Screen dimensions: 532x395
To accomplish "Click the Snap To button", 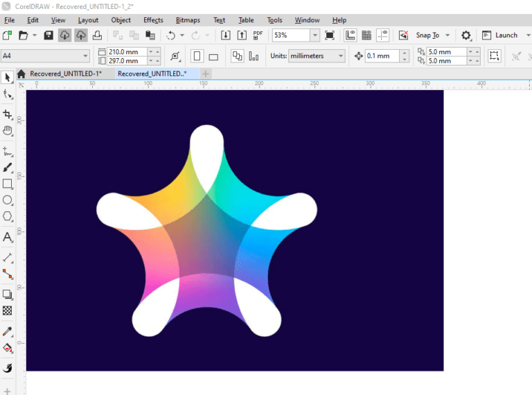I will [x=427, y=35].
